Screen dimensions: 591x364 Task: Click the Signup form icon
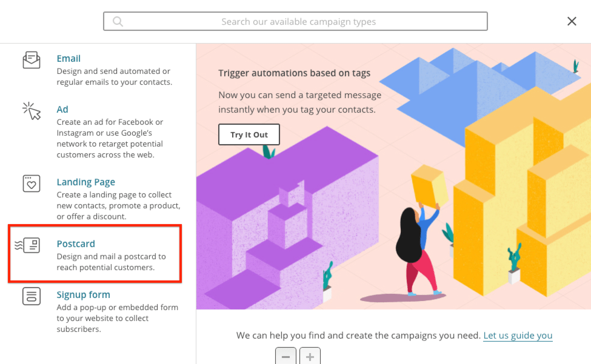[32, 296]
